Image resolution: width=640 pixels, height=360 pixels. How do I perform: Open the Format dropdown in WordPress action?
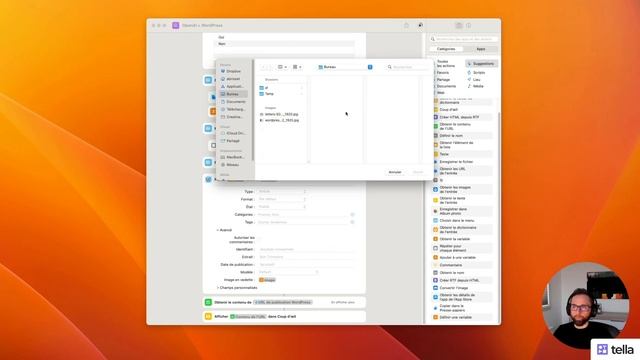tap(282, 199)
